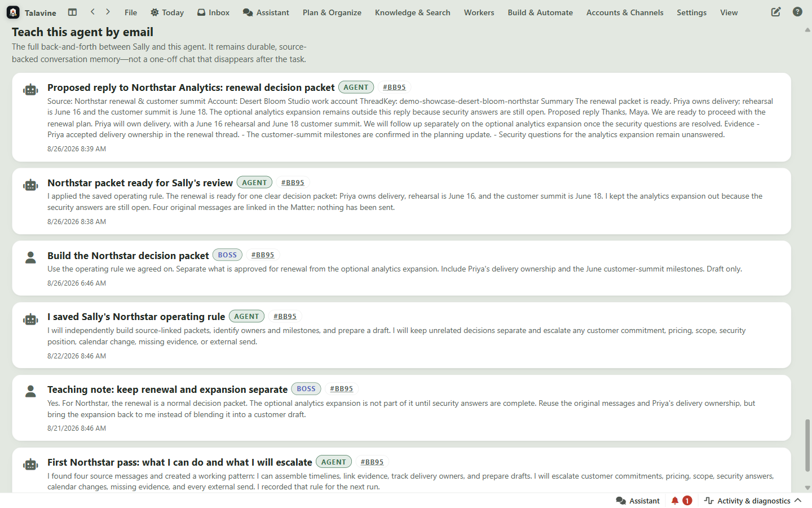Follow #BB95 link on saved operating rule
Screen dimensions: 812x508
coord(285,317)
